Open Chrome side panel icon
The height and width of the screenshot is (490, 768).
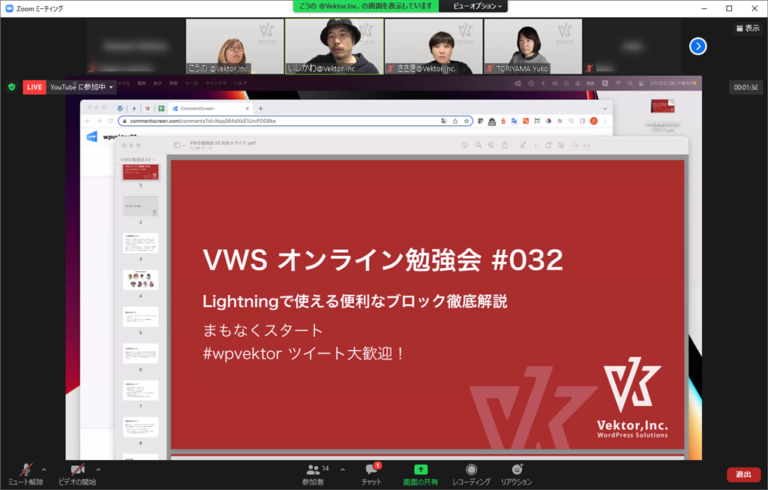(582, 121)
